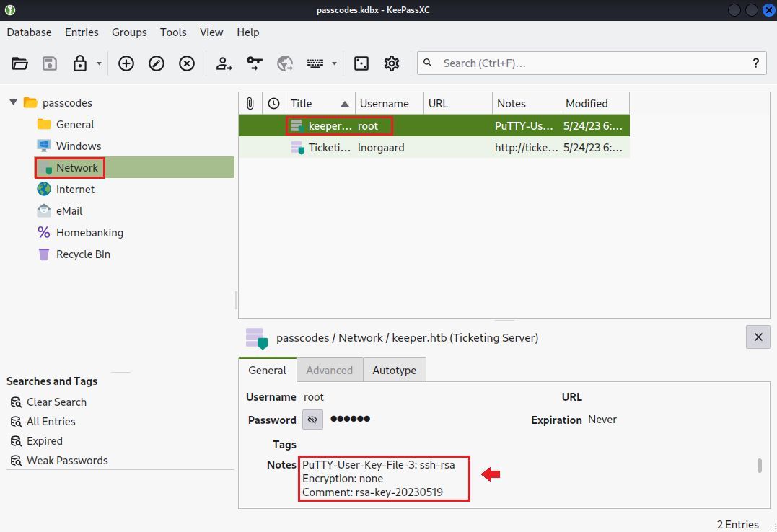Viewport: 777px width, 532px height.
Task: Perform Auto-Type keyboard icon
Action: (x=315, y=63)
